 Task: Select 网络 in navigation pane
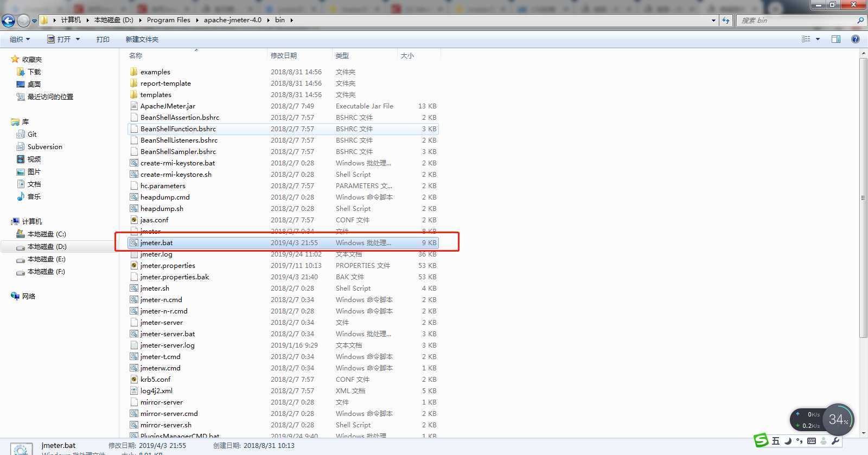coord(29,296)
